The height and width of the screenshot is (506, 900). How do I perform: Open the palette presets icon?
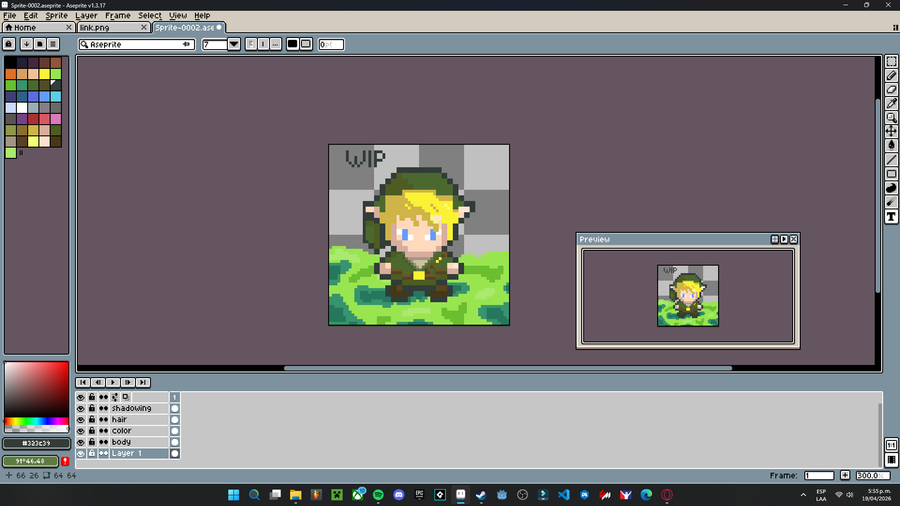[40, 44]
